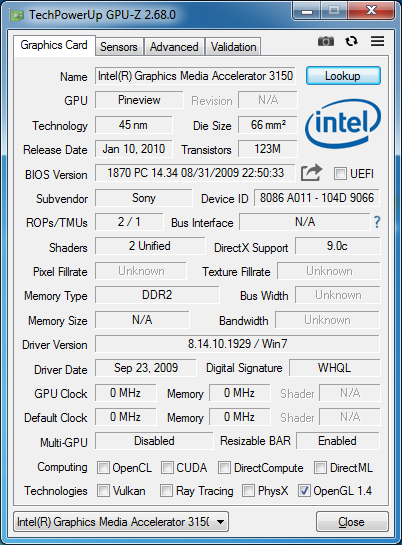Screen dimensions: 402x545
Task: Toggle the OpenGL 1.4 checkbox
Action: [304, 491]
